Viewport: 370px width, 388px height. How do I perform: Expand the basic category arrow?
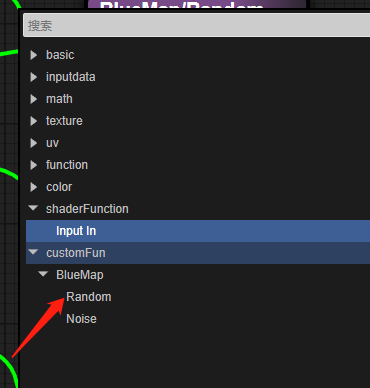tap(34, 55)
